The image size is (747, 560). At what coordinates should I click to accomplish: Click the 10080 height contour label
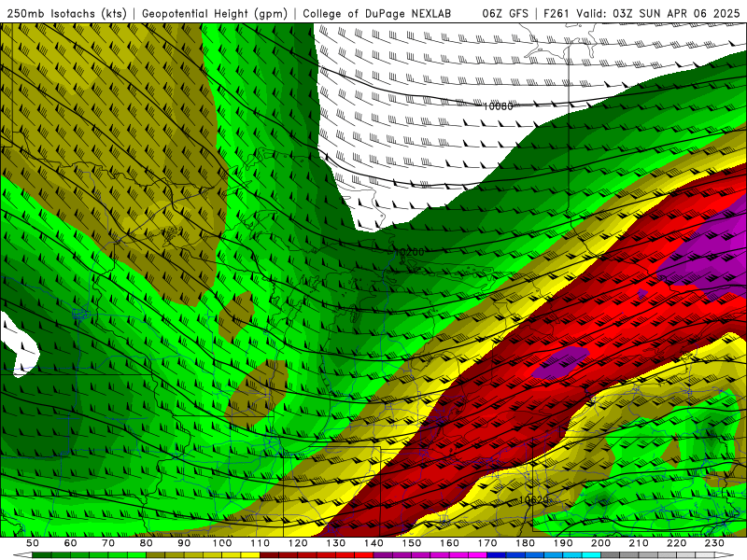pos(498,106)
